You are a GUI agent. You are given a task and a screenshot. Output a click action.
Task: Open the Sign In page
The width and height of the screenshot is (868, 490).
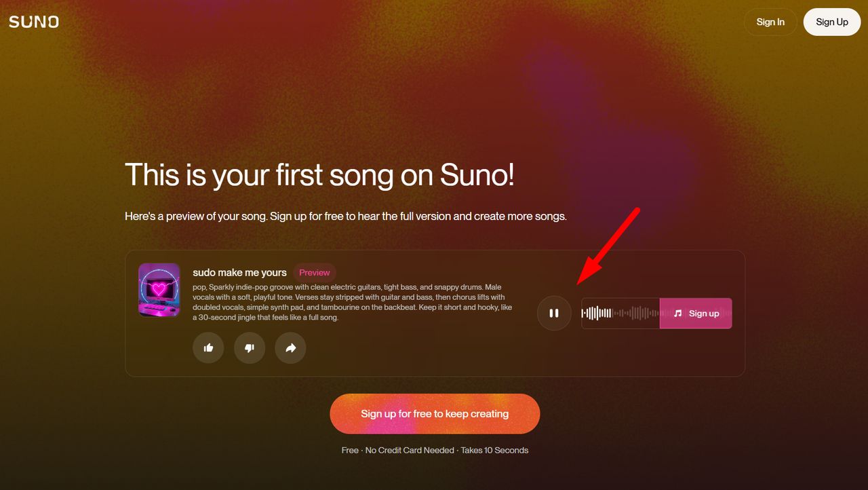coord(770,22)
